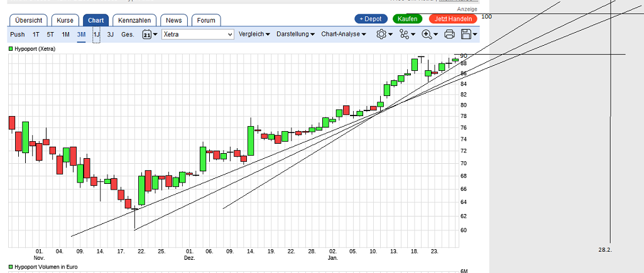Click the 90 price axis label
The width and height of the screenshot is (644, 273).
tap(464, 55)
